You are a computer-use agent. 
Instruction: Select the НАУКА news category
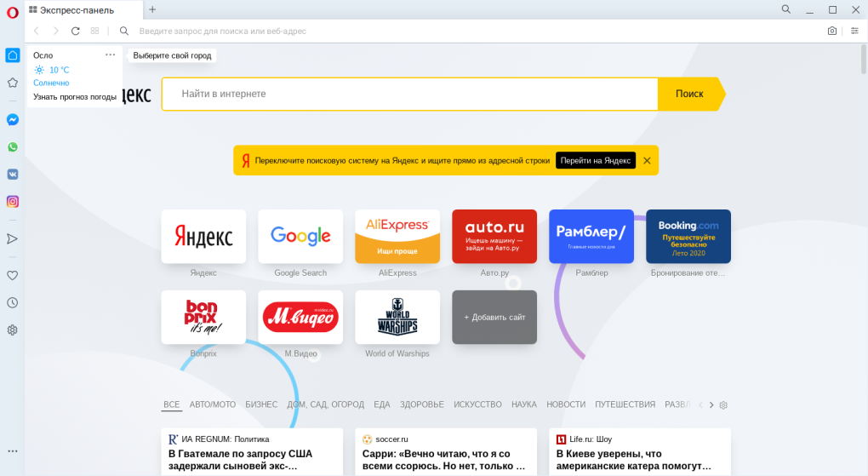[x=523, y=404]
